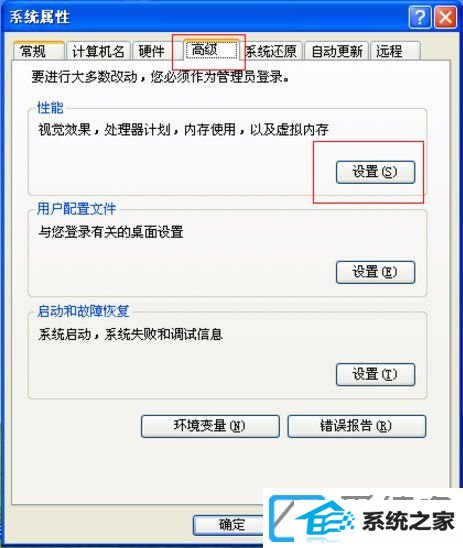Switch to the 远程 tab

coord(395,51)
